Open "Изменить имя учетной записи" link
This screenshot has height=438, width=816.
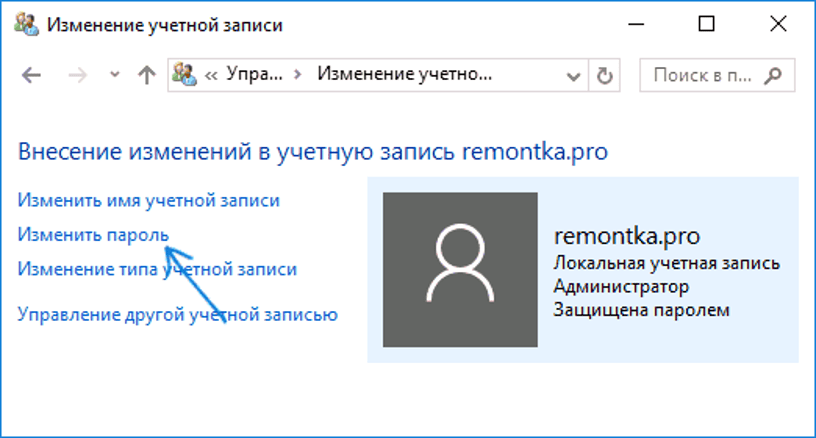click(x=148, y=201)
